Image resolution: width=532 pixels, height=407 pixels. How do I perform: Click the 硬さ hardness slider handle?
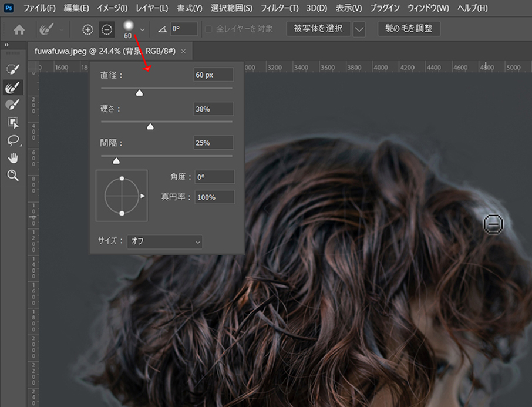tap(150, 127)
